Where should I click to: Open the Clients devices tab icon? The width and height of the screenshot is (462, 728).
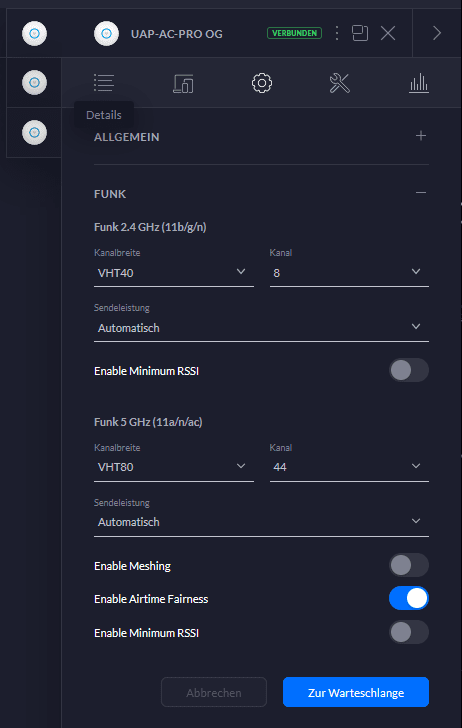[x=183, y=84]
